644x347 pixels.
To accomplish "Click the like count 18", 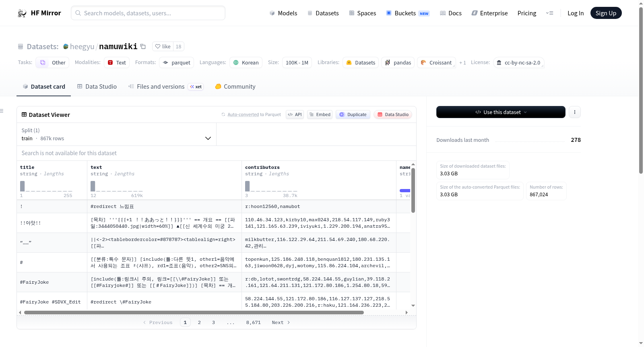I will (x=179, y=46).
